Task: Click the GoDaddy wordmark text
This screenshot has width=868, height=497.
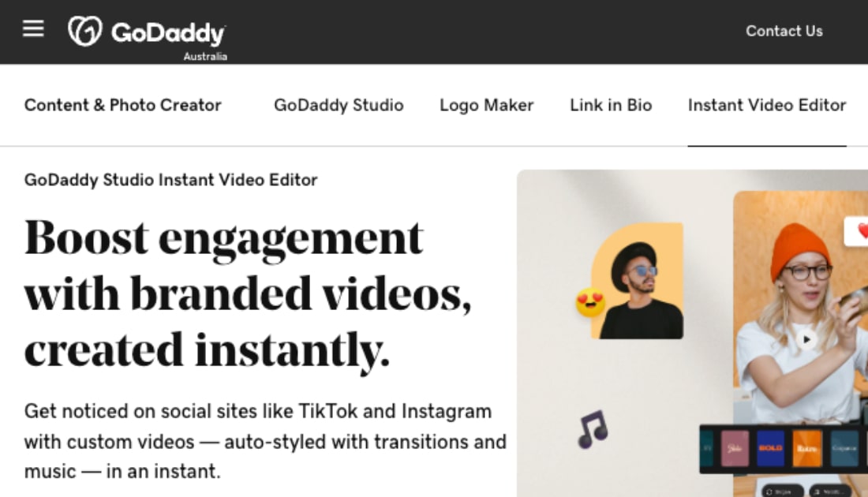Action: pyautogui.click(x=168, y=32)
